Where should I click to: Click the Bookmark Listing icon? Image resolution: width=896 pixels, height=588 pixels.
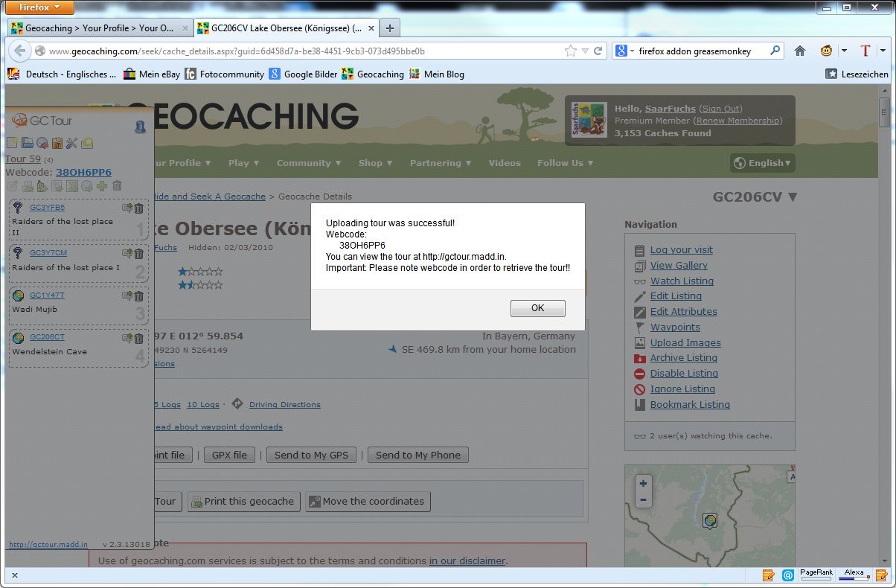[639, 405]
